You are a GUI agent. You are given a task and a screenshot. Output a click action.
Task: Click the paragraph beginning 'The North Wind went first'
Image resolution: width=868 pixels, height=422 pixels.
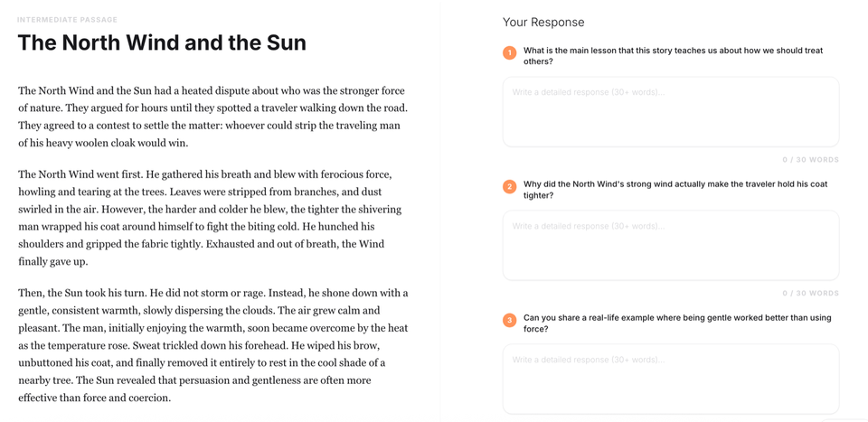point(211,219)
